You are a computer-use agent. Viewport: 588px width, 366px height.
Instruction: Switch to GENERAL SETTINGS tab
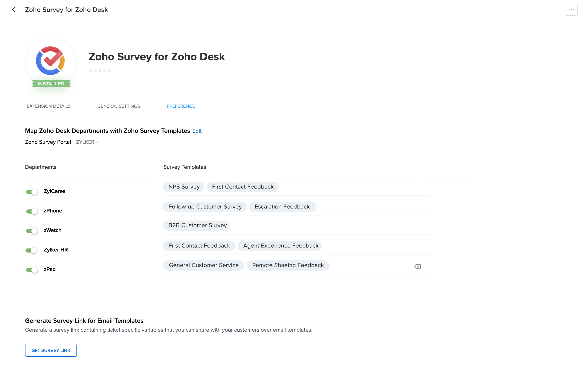[x=119, y=106]
